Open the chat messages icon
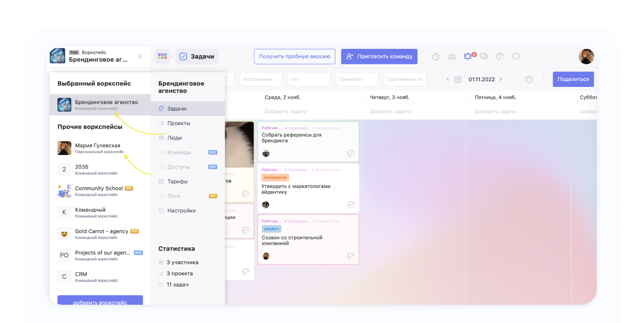Image resolution: width=644 pixels, height=323 pixels. click(484, 56)
